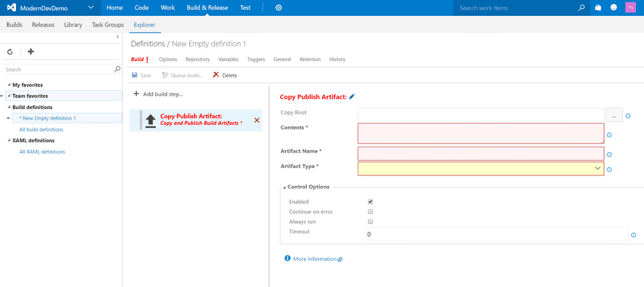Collapse the Control Options section
Viewport: 644px width, 287px height.
(x=284, y=187)
